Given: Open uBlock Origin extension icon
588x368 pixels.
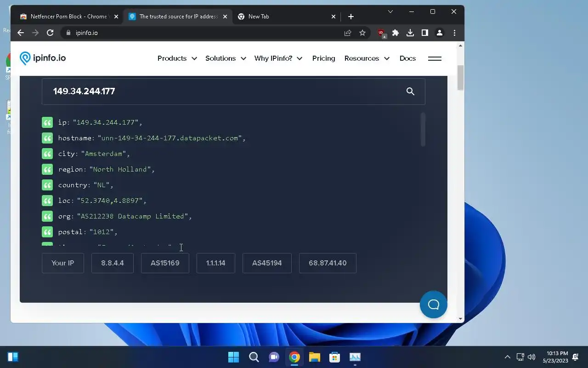Looking at the screenshot, I should pos(381,33).
